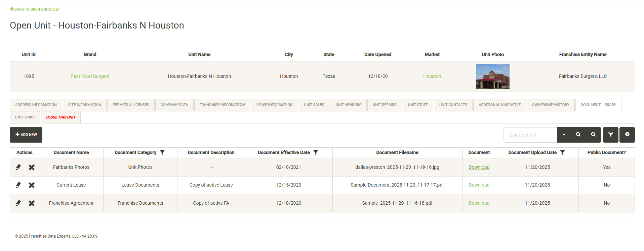Open the advanced filter funnel button
Image resolution: width=644 pixels, height=251 pixels.
[x=610, y=135]
